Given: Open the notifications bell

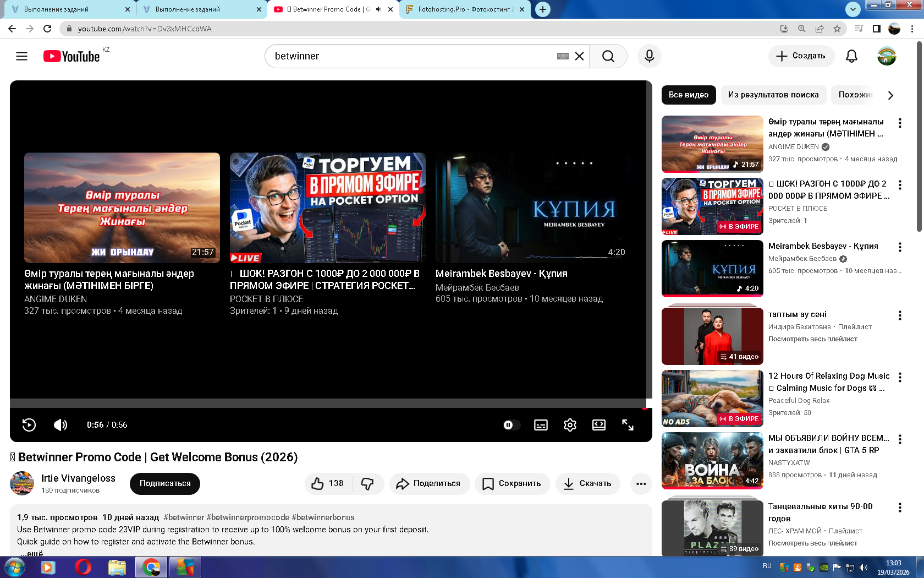Looking at the screenshot, I should click(x=851, y=56).
